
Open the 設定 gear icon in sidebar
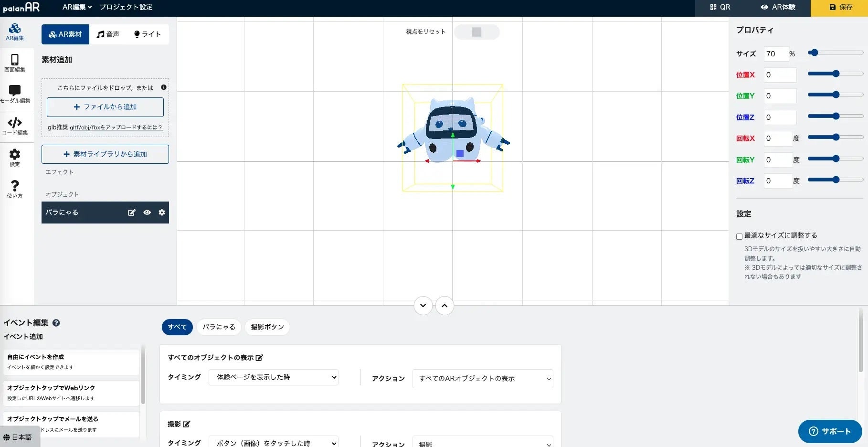[x=15, y=158]
